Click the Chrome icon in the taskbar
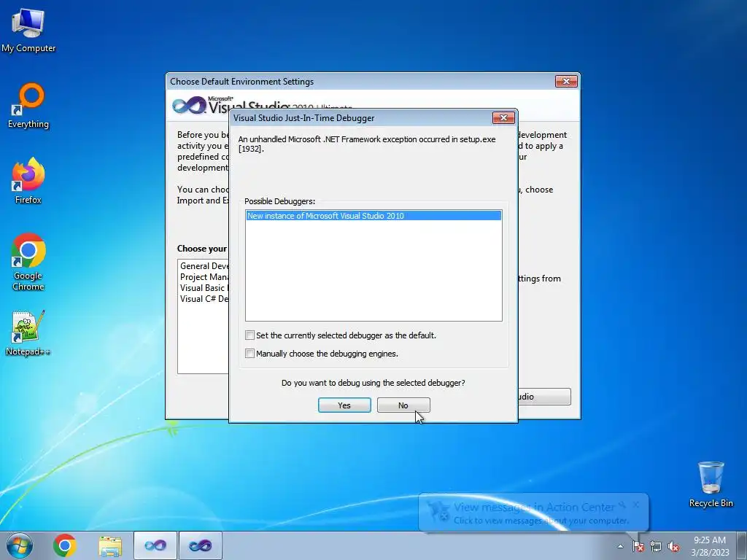The height and width of the screenshot is (560, 747). (65, 545)
